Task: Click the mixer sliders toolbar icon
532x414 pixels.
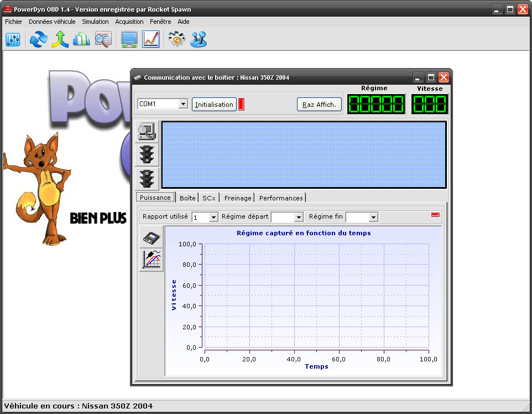Action: tap(13, 39)
